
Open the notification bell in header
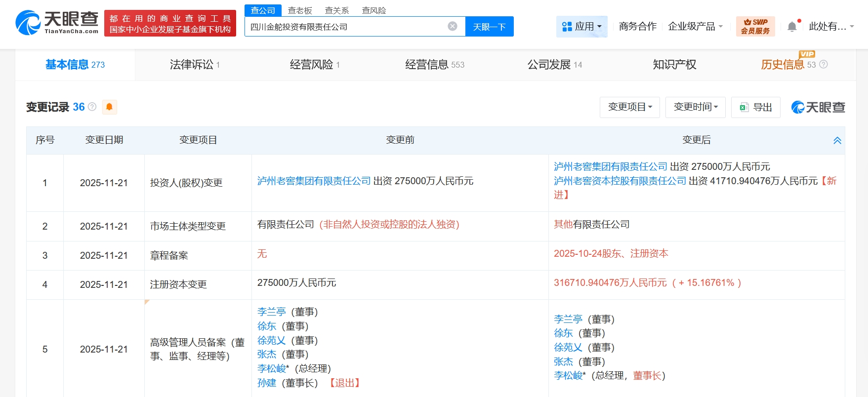[x=791, y=27]
